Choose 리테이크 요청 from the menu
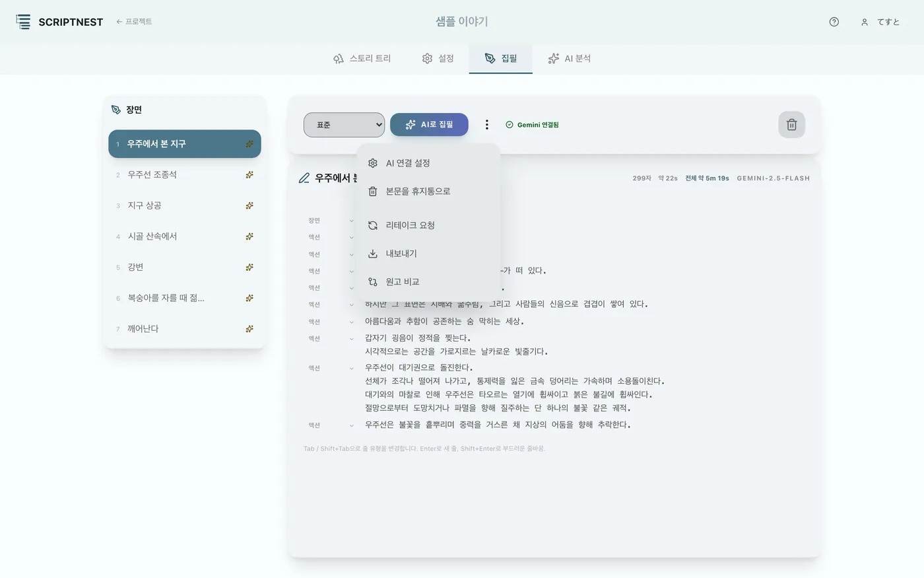The width and height of the screenshot is (924, 578). (x=428, y=225)
